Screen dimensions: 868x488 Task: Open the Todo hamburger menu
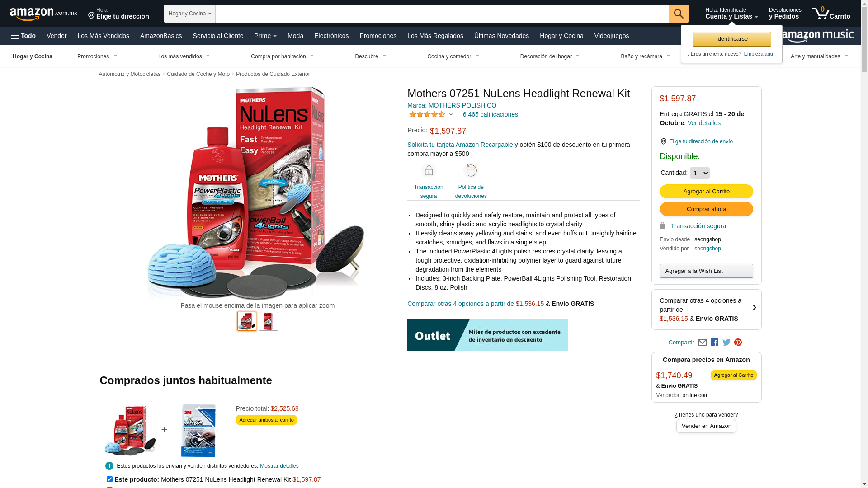(x=23, y=36)
